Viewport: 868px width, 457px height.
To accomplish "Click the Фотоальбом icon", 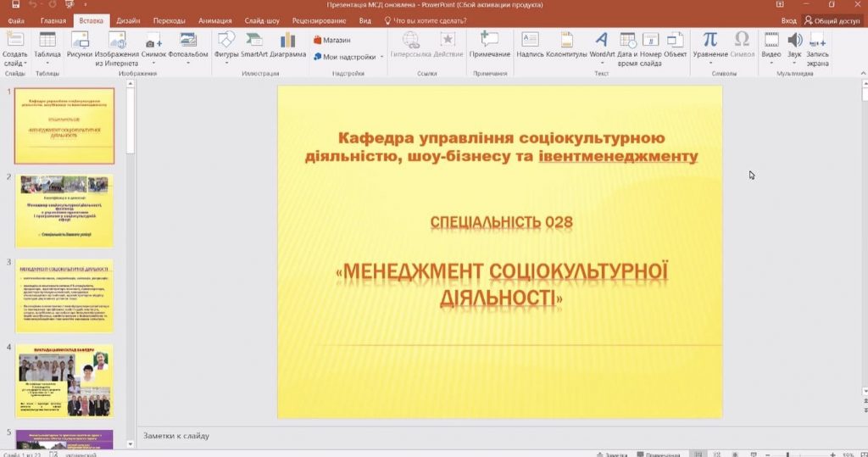I will coord(187,47).
